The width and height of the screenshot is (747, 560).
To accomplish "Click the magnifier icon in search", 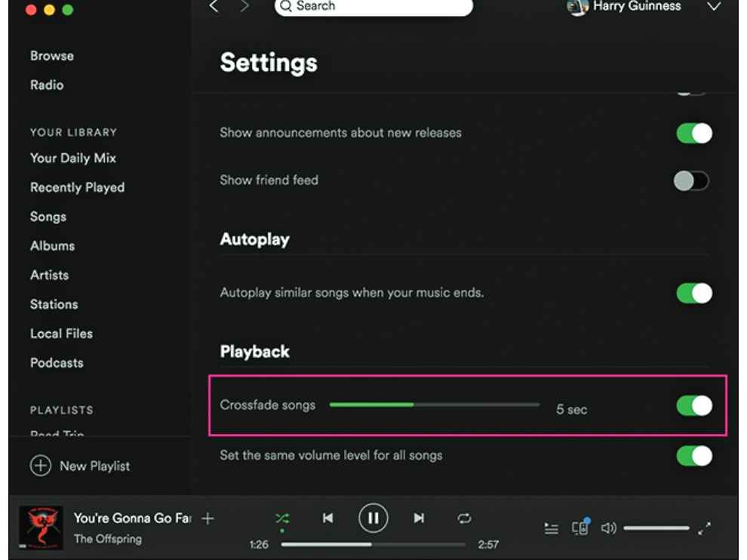I will click(x=286, y=6).
